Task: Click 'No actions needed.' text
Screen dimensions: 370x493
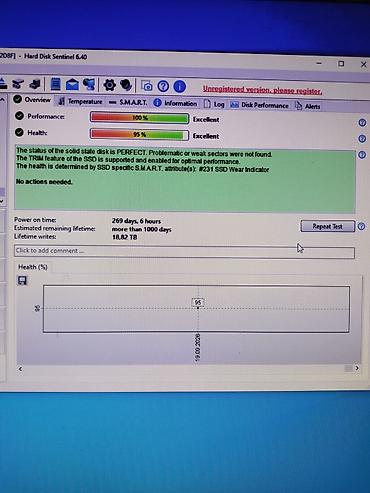Action: click(44, 182)
